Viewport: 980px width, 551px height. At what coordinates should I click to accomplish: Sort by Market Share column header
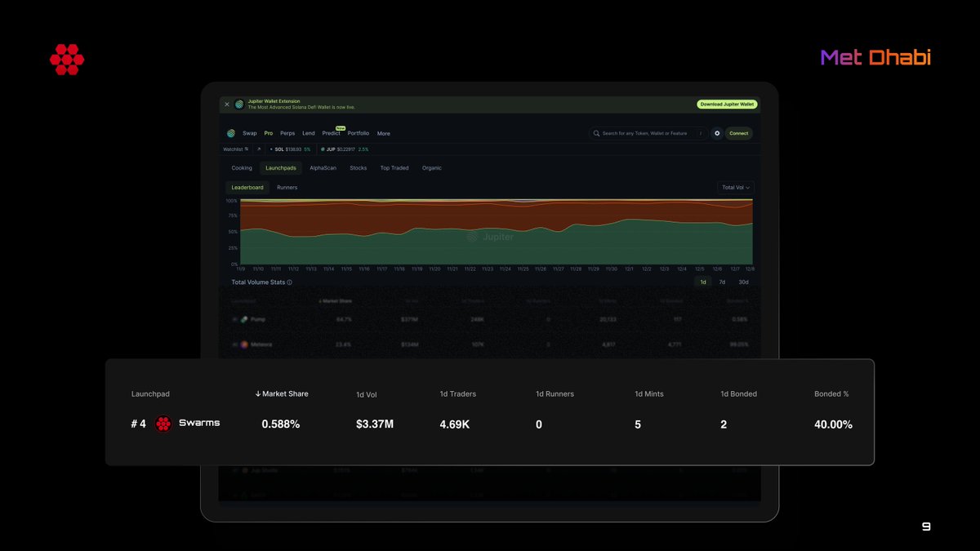(282, 393)
